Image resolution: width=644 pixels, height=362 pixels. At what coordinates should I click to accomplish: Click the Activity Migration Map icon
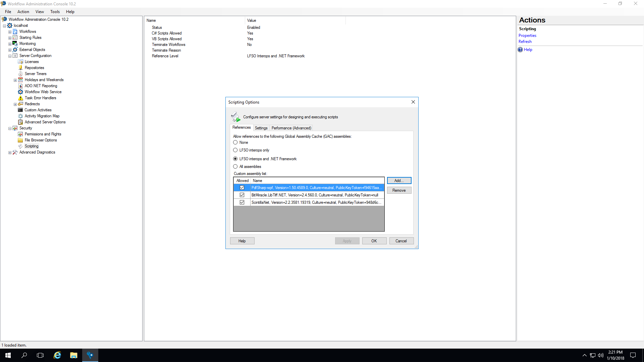20,116
